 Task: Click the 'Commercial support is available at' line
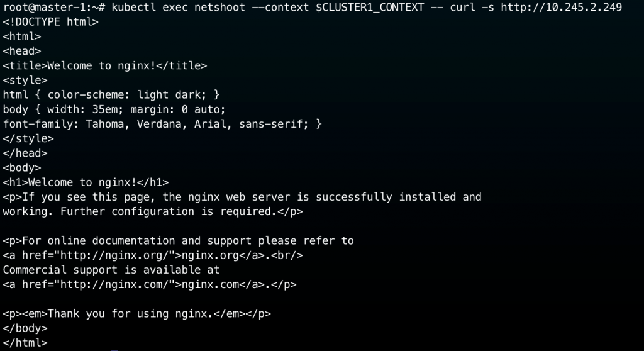(111, 270)
